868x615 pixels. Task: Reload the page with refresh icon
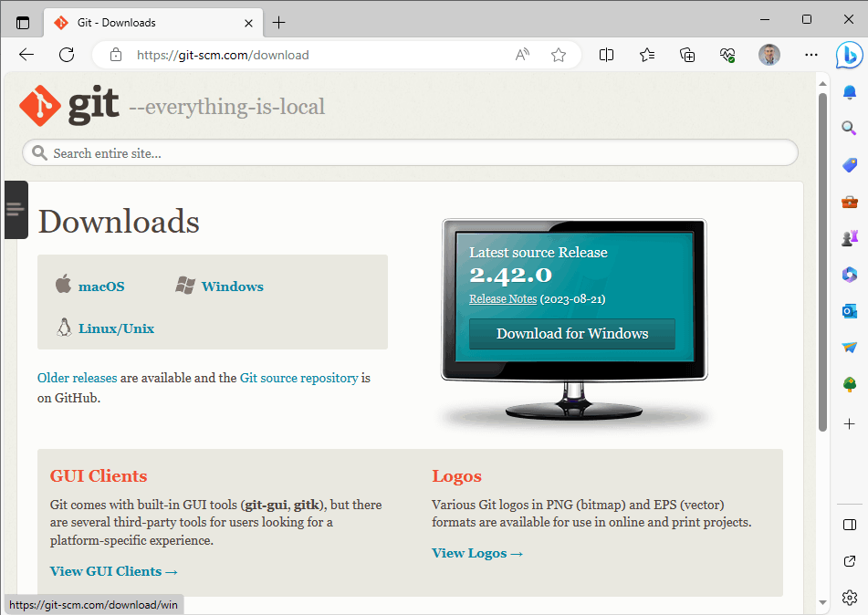[67, 55]
